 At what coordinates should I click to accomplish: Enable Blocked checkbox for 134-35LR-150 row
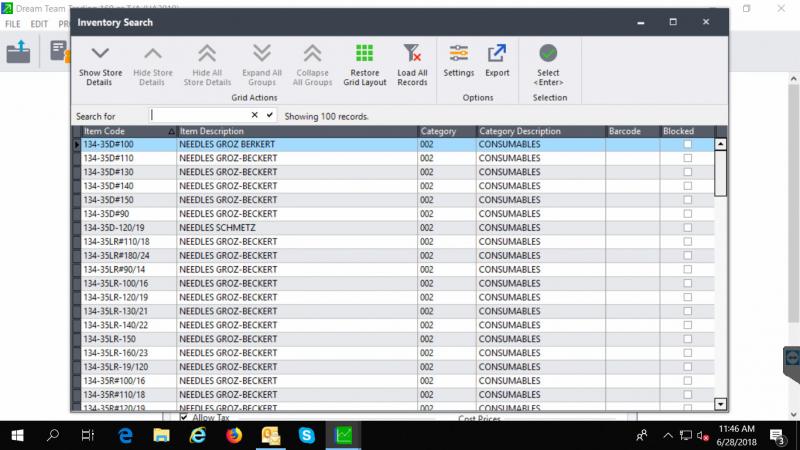pyautogui.click(x=687, y=339)
